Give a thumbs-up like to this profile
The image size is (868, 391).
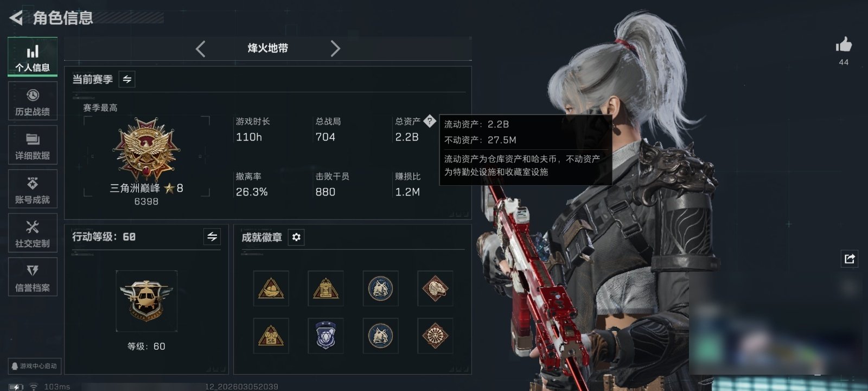(x=844, y=45)
